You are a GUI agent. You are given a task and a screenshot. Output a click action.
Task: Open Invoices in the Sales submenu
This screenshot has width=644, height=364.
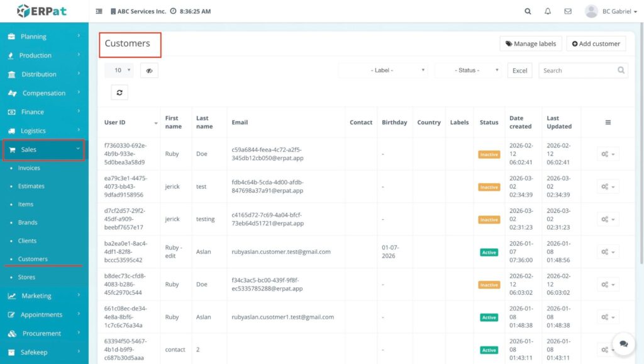[x=29, y=168]
